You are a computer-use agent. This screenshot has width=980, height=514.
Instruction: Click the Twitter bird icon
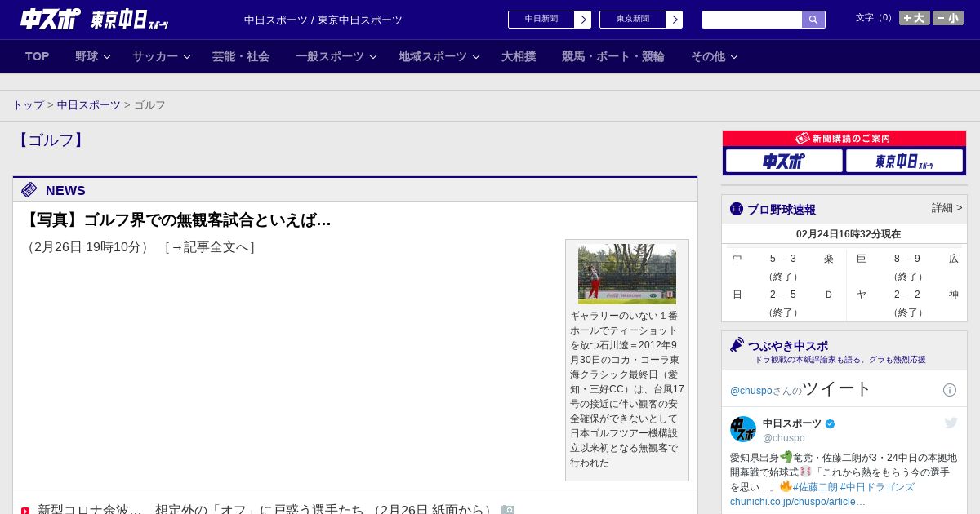951,423
